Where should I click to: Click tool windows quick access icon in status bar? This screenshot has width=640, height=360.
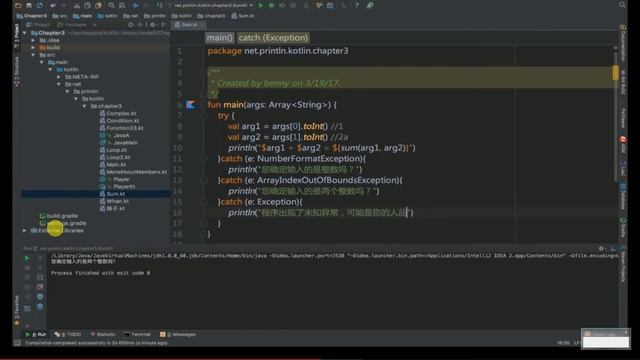[x=17, y=343]
